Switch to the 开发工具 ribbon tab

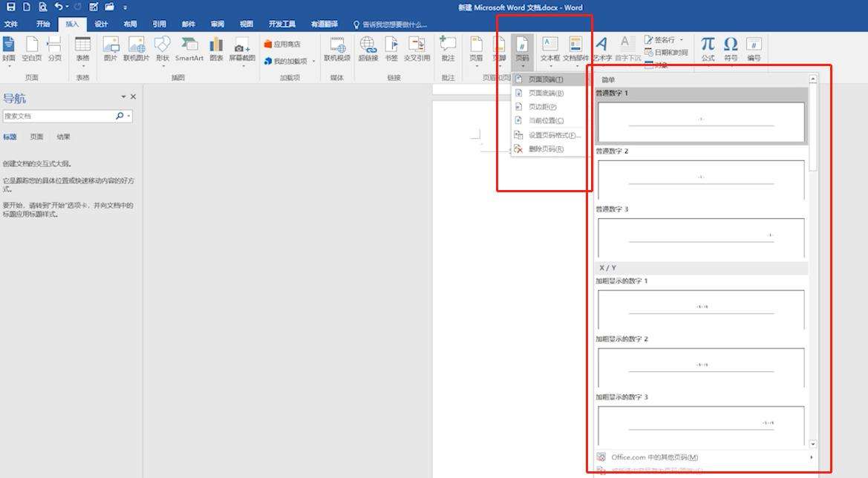coord(281,24)
